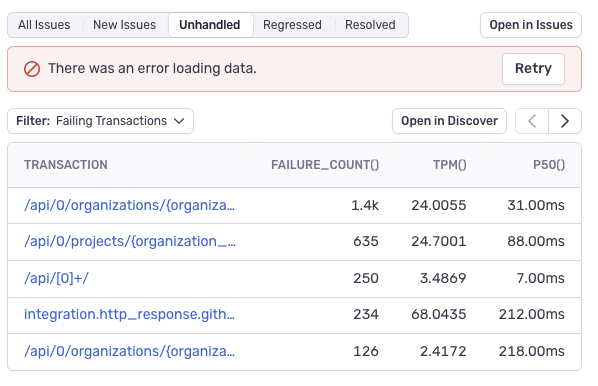Go to previous page with left chevron
The width and height of the screenshot is (598, 386).
click(x=532, y=121)
